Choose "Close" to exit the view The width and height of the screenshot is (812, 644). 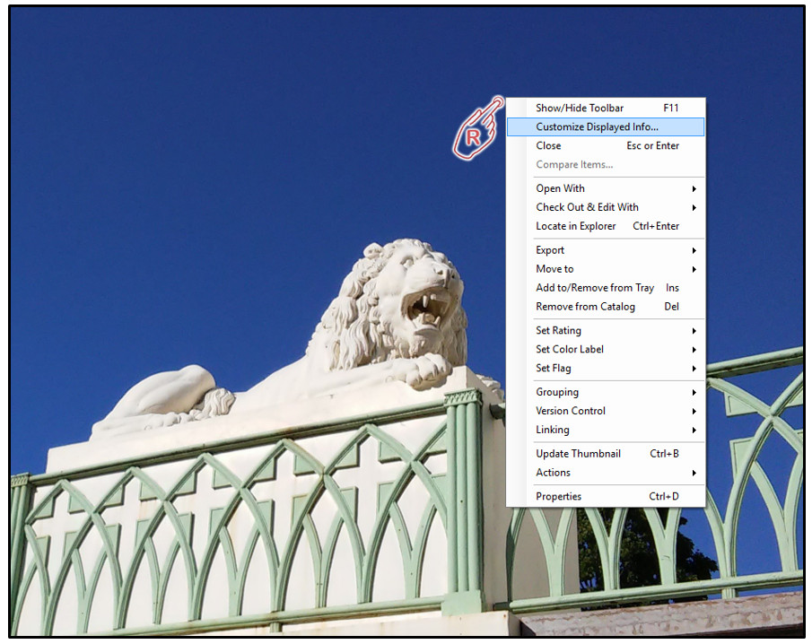(x=548, y=145)
